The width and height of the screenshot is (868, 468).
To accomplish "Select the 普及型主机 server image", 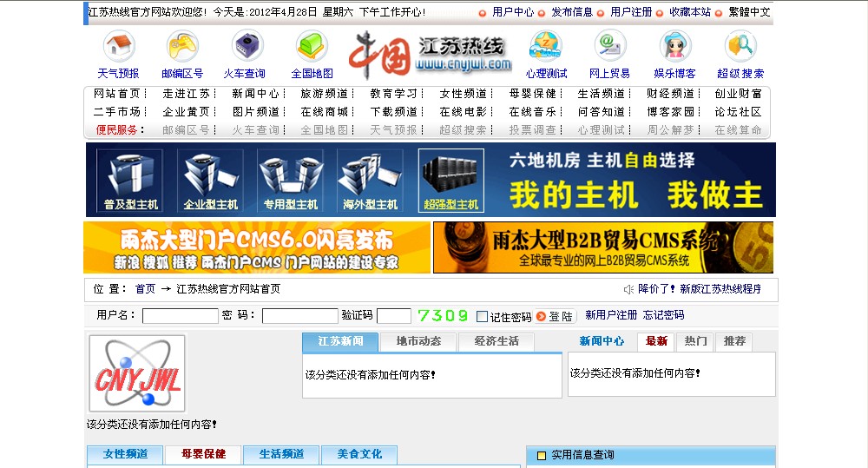I will point(130,181).
